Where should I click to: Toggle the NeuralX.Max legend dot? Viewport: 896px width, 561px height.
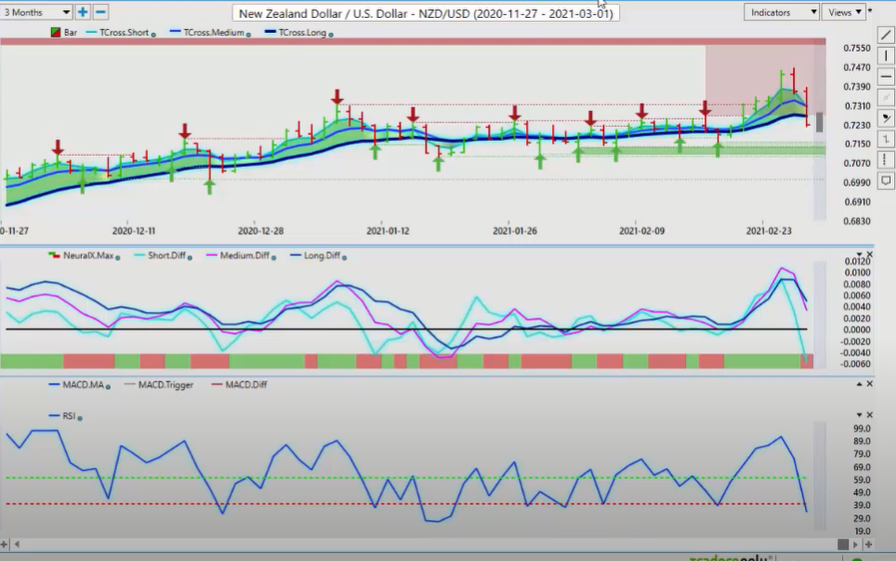tap(118, 258)
